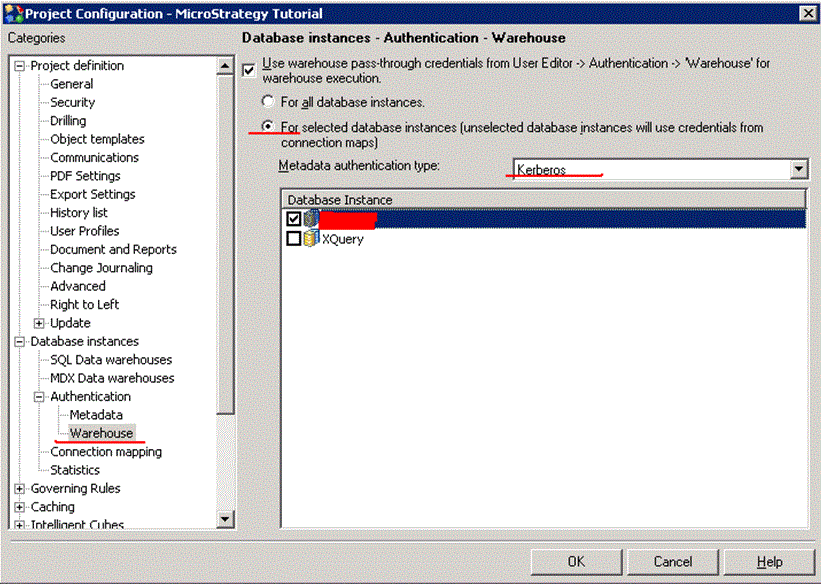The image size is (821, 584).
Task: Select Change Journaling category
Action: click(102, 268)
